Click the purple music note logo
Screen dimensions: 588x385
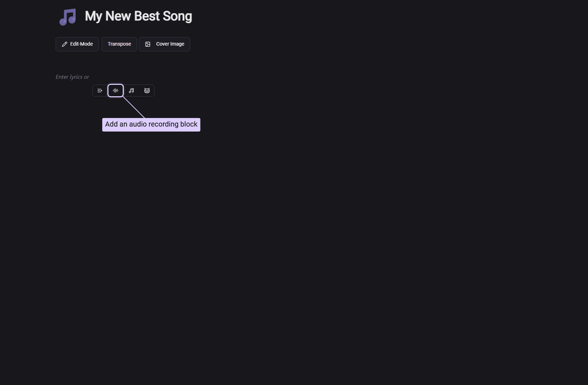(68, 17)
